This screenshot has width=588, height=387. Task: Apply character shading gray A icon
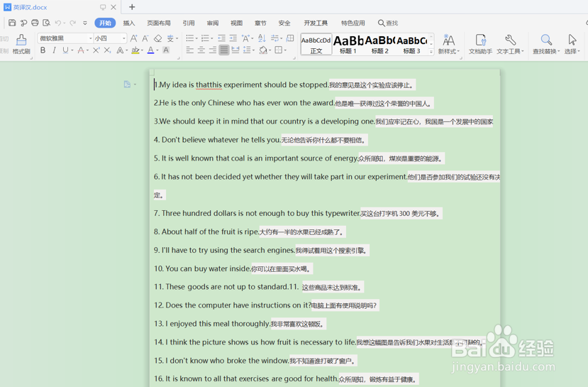[x=166, y=50]
